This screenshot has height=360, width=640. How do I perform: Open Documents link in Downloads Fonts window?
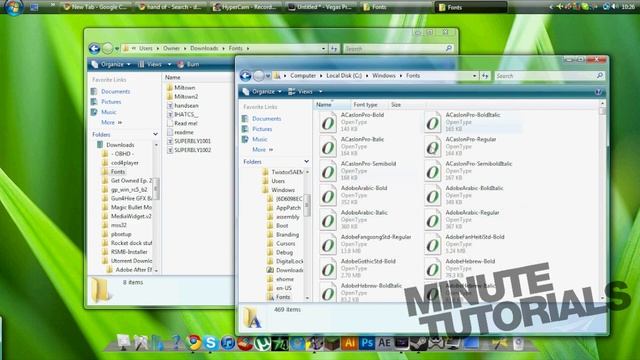[x=116, y=91]
